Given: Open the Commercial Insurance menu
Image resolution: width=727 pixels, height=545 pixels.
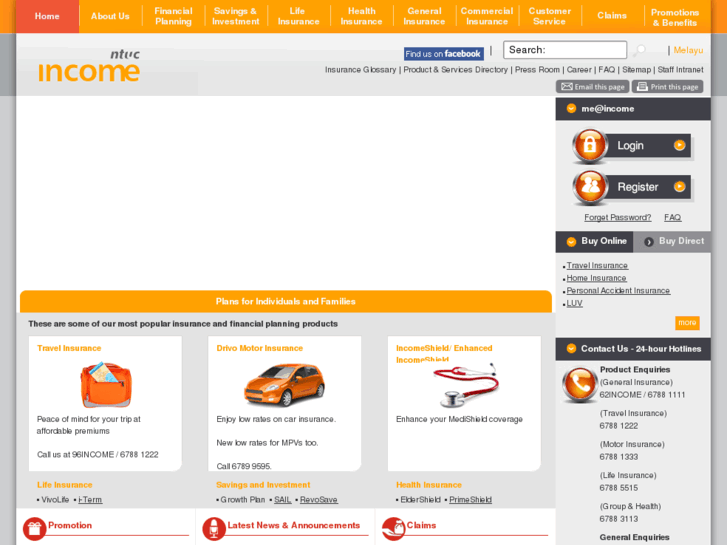Looking at the screenshot, I should pos(487,16).
